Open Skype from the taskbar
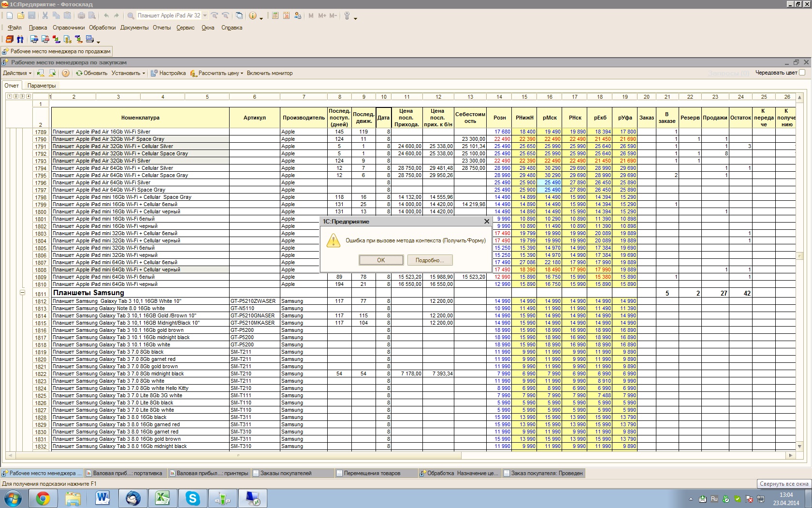812x508 pixels. [x=192, y=498]
